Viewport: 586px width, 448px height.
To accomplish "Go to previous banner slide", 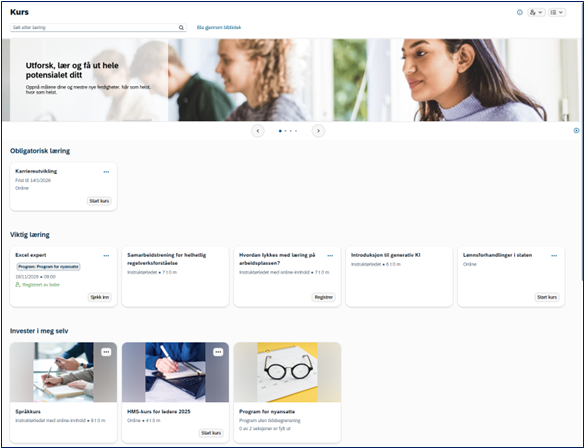I will tap(257, 131).
